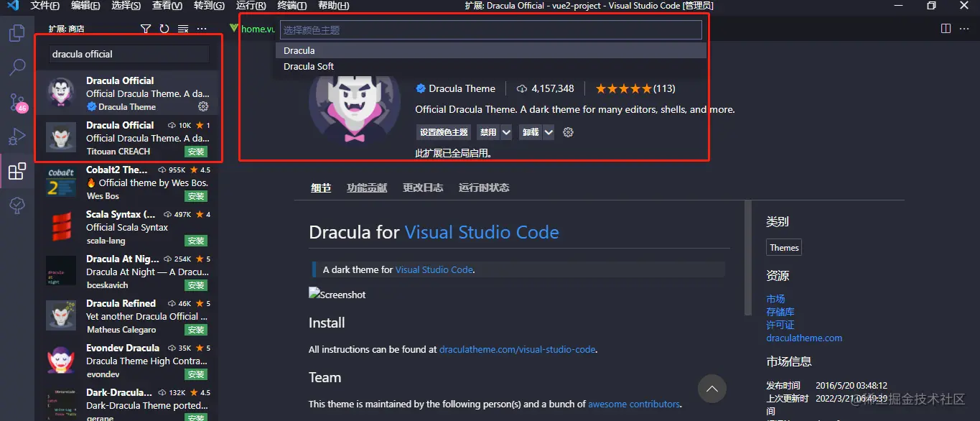This screenshot has width=980, height=421.
Task: Open the gear menu on the Dracula Official extension
Action: click(x=203, y=106)
